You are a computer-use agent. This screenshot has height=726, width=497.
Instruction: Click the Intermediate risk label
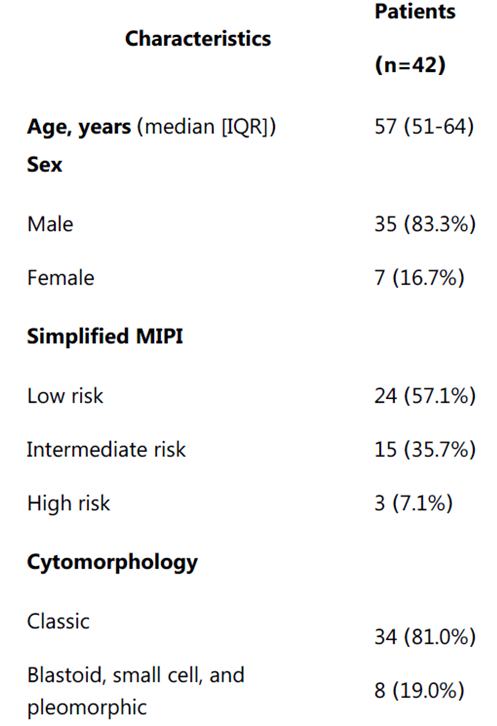(x=106, y=450)
